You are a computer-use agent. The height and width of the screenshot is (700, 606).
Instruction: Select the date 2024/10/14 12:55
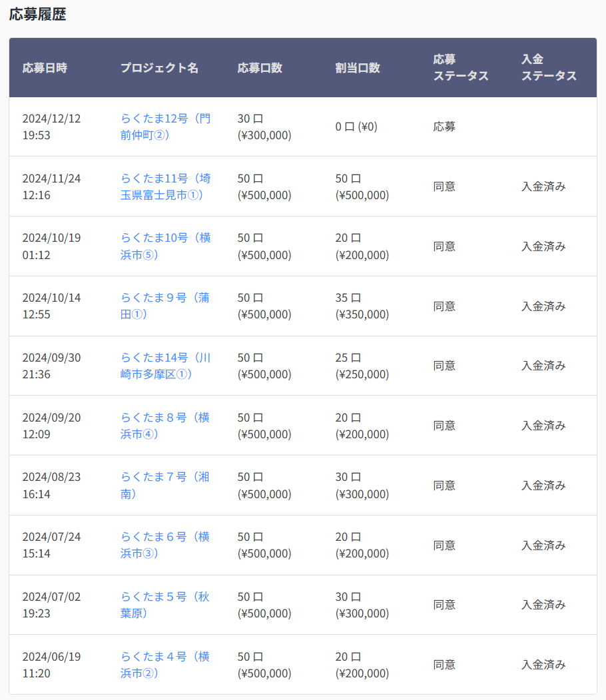coord(52,306)
